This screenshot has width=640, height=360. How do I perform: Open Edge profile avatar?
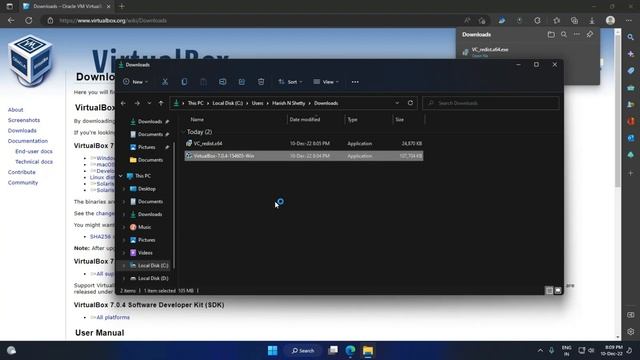coord(610,20)
